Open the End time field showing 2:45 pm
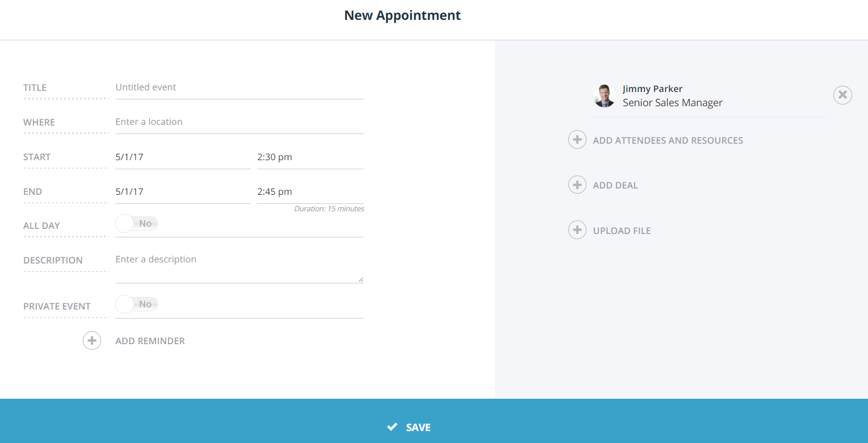Screen dimensions: 868x443 (x=310, y=192)
